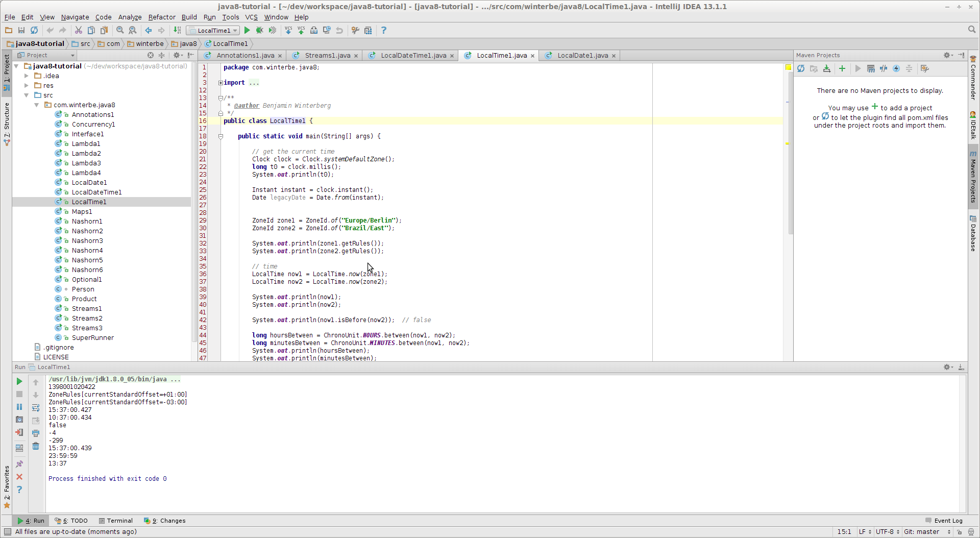The width and height of the screenshot is (980, 538).
Task: Expand the .idea folder in project tree
Action: pyautogui.click(x=27, y=76)
